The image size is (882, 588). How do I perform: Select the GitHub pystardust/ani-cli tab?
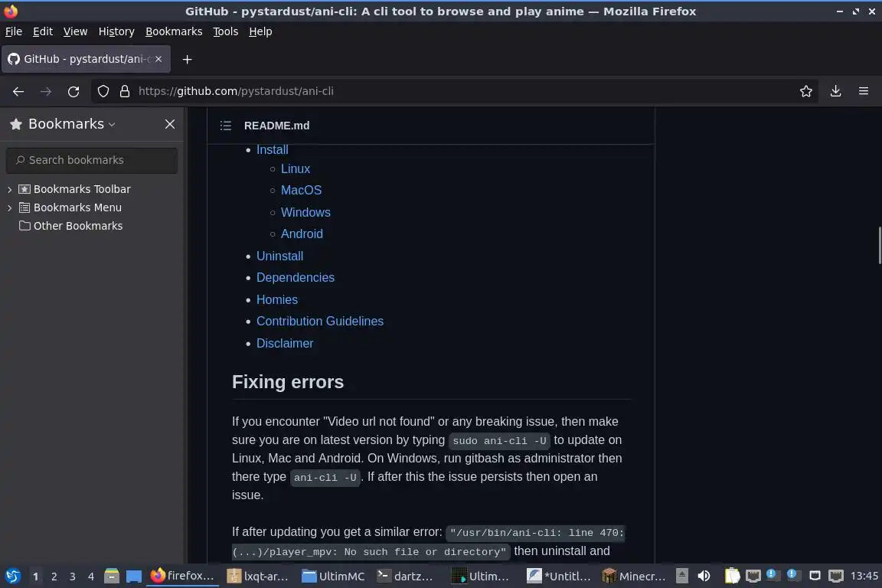click(86, 59)
